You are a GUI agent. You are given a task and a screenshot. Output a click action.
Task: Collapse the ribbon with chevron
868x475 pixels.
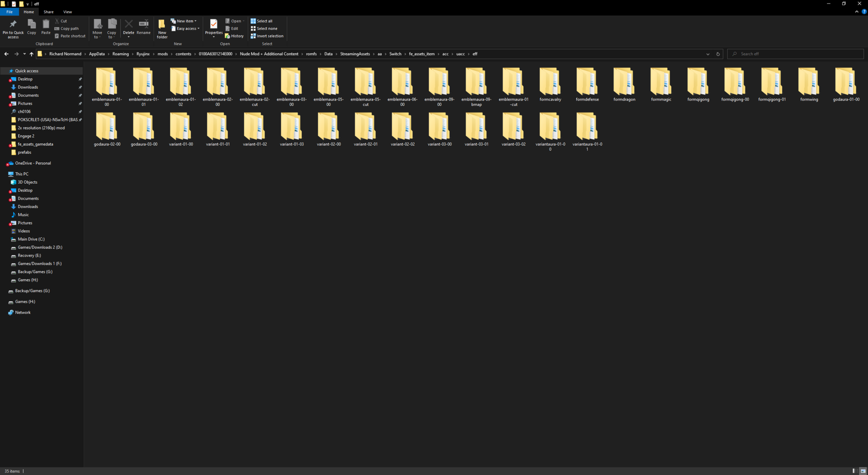coord(857,12)
